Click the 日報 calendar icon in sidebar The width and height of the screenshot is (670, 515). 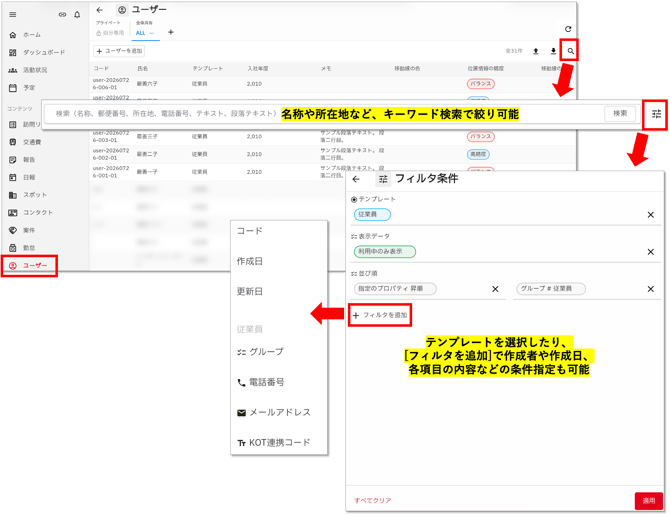[x=13, y=177]
